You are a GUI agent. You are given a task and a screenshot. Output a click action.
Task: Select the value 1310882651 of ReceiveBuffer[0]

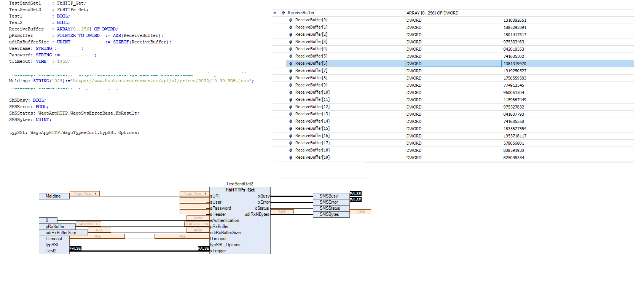515,20
